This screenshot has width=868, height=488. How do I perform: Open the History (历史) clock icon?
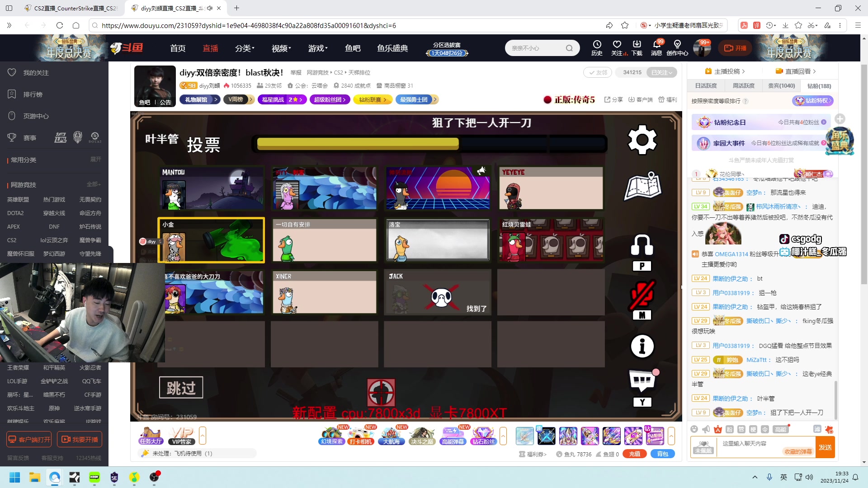coord(597,47)
